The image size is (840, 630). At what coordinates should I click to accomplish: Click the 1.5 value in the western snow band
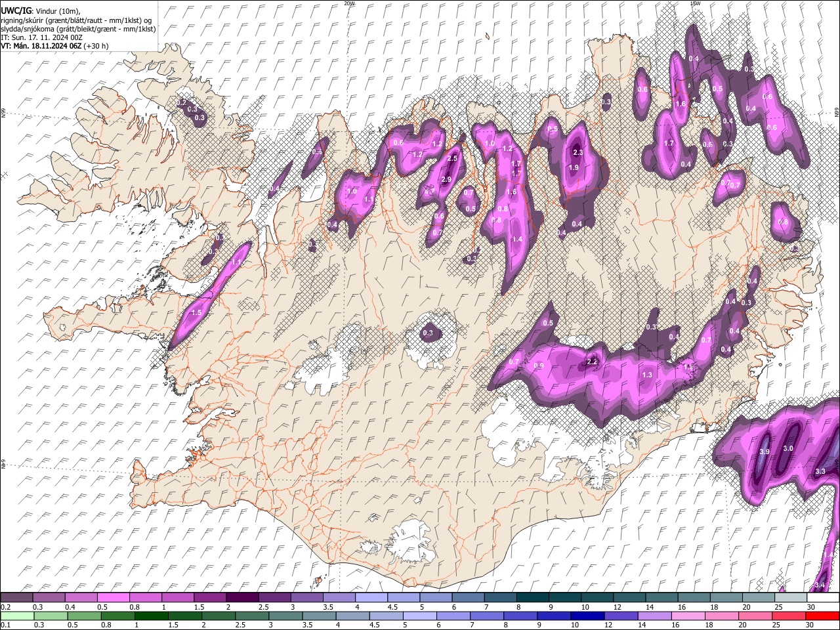click(x=196, y=313)
